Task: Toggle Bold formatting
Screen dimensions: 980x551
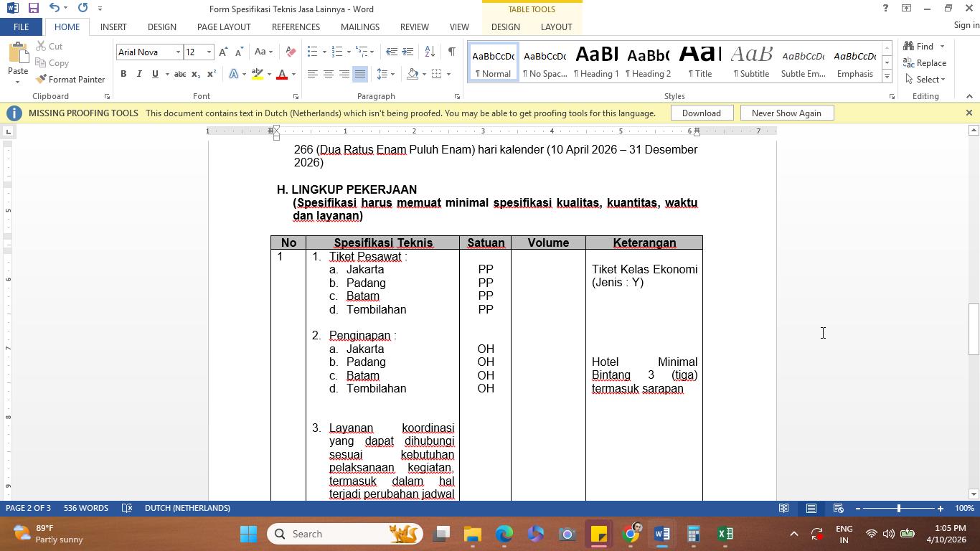Action: click(x=123, y=74)
